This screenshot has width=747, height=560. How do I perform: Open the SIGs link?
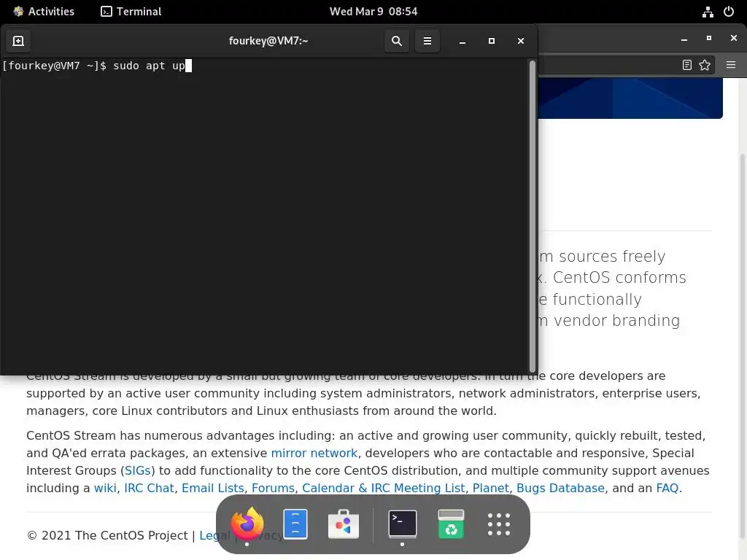[x=138, y=470]
